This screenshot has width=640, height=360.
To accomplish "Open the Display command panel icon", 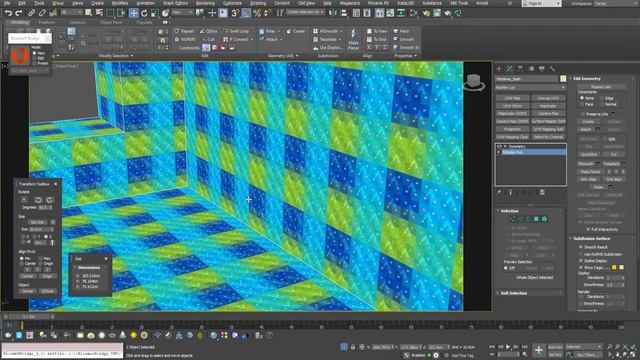I will tap(542, 69).
